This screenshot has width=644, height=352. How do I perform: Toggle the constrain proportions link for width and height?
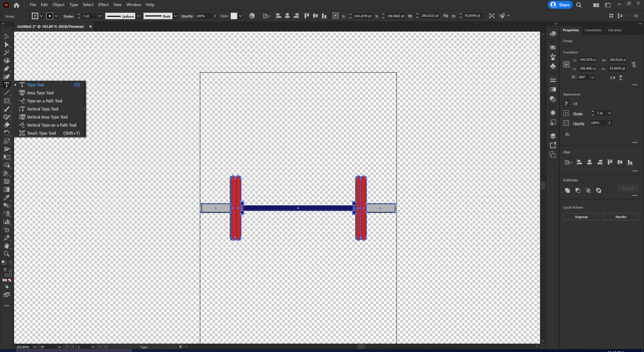point(634,65)
